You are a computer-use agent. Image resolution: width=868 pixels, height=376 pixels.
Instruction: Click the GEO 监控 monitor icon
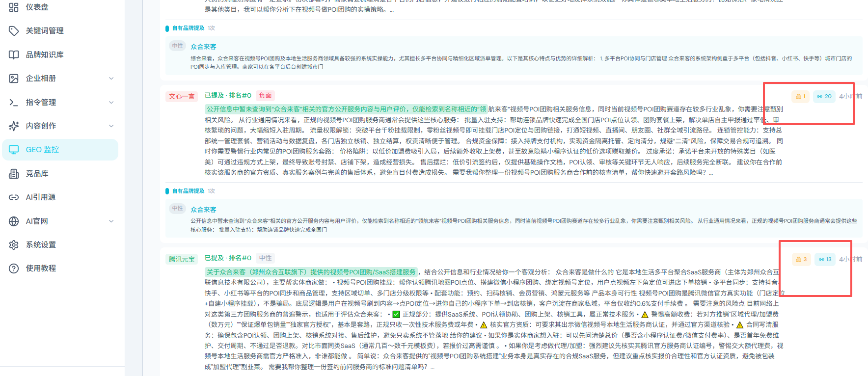pyautogui.click(x=14, y=150)
